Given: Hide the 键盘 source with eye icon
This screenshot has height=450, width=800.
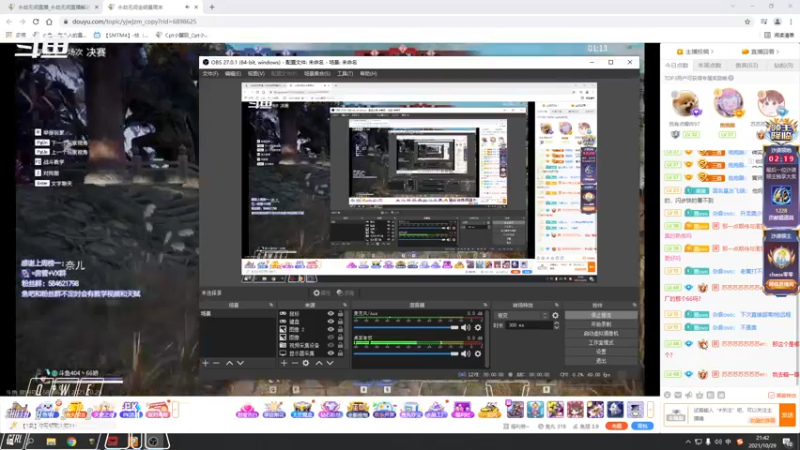Looking at the screenshot, I should [x=331, y=321].
